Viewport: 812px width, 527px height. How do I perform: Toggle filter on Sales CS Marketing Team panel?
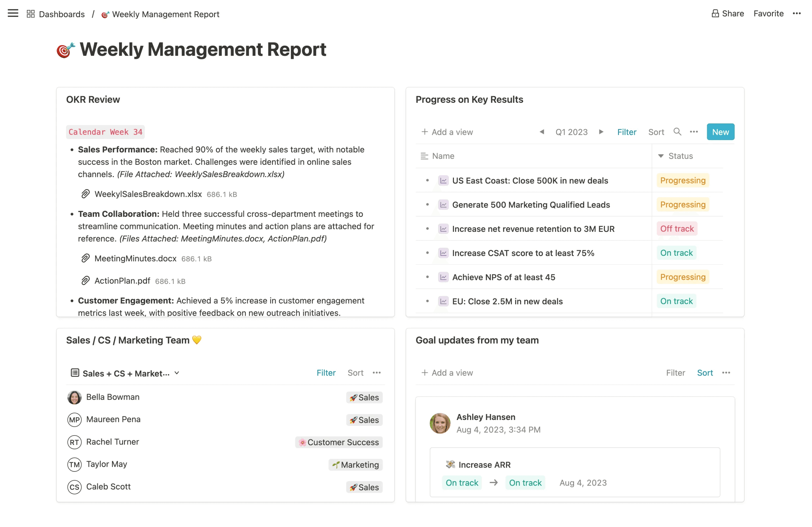pos(326,373)
